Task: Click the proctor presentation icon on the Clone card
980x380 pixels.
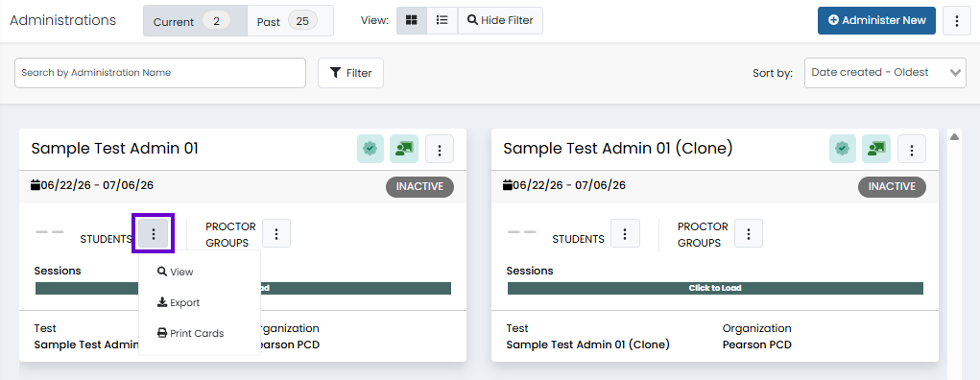Action: point(876,149)
